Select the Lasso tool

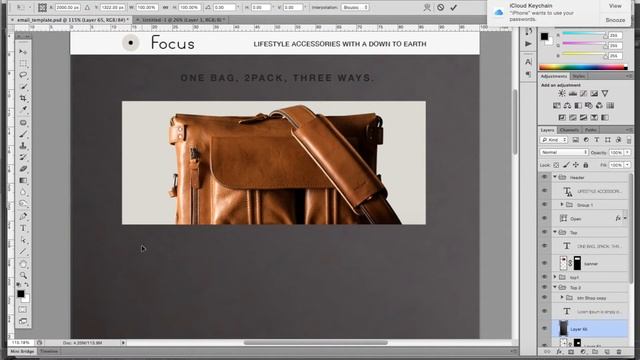23,75
